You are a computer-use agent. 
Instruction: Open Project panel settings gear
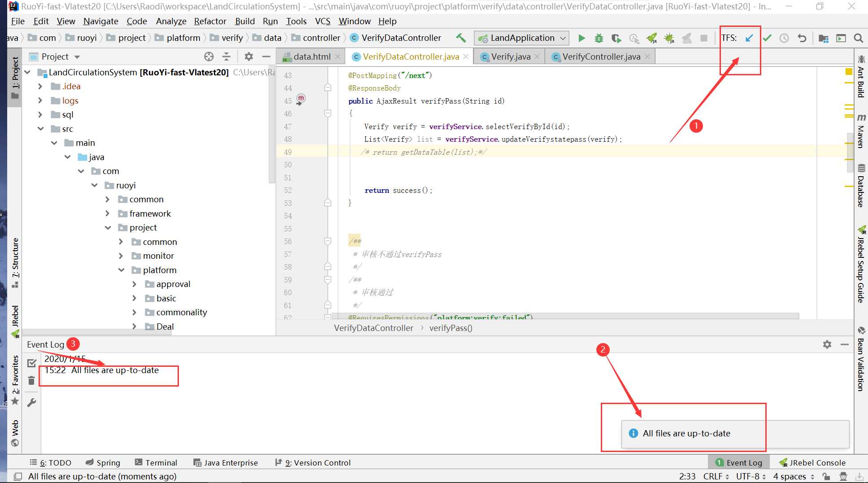(249, 57)
